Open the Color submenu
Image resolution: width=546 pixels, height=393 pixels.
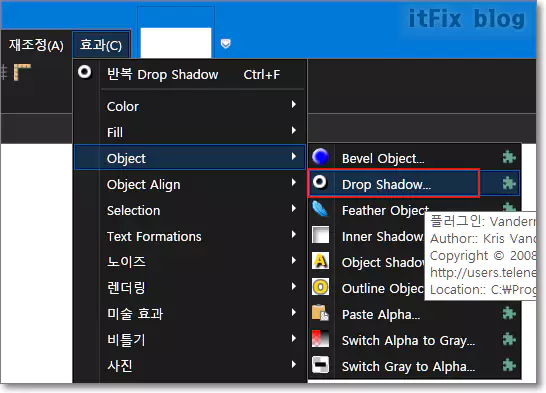click(x=190, y=106)
